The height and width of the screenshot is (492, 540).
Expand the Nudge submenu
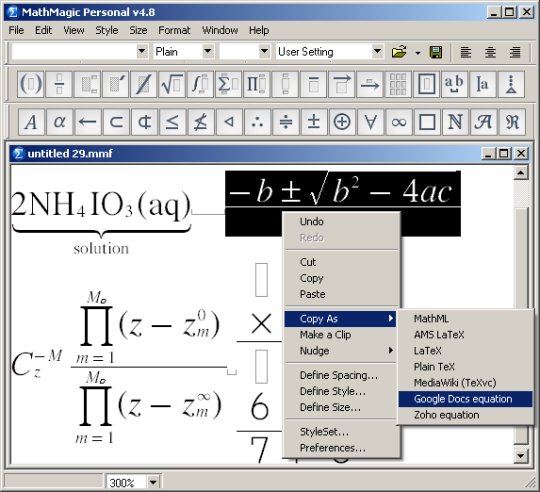(341, 351)
